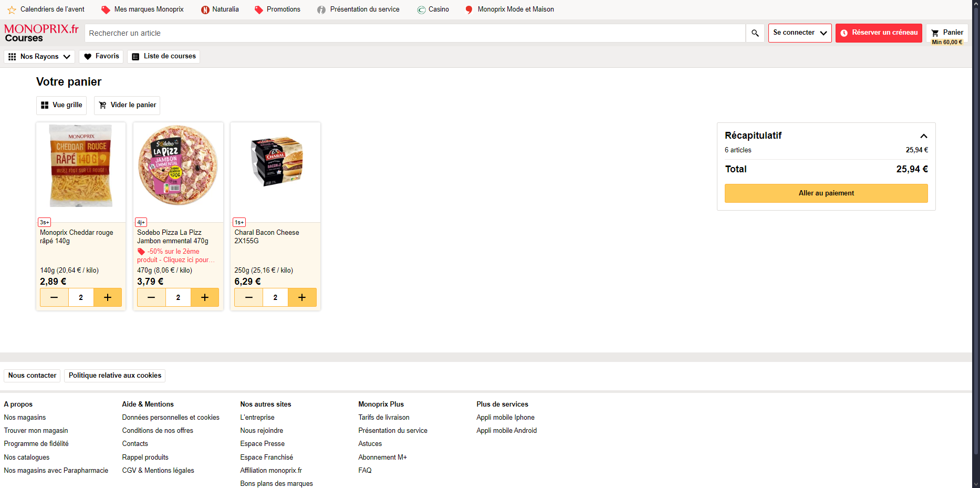This screenshot has height=488, width=980.
Task: Switch to Vue grille
Action: click(61, 105)
